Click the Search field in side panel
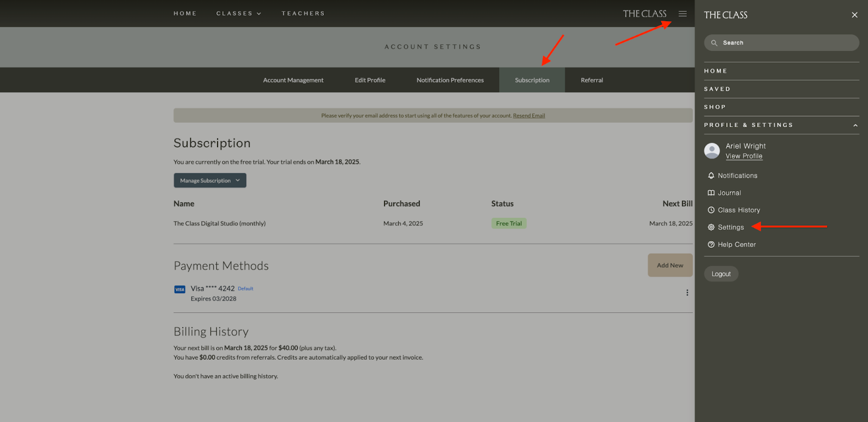The image size is (868, 422). [x=781, y=43]
